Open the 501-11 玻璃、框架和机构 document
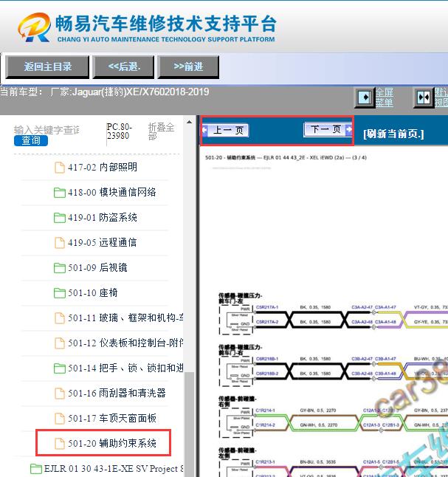448x477 pixels. (x=125, y=318)
